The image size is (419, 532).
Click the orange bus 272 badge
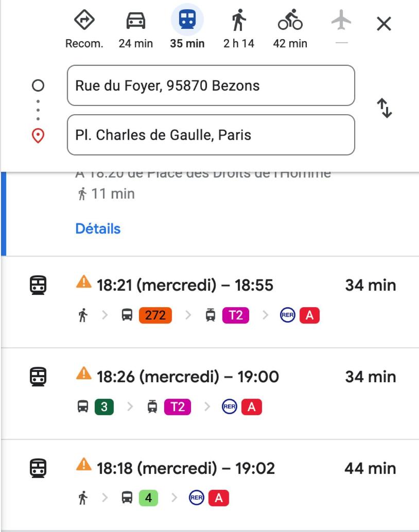pos(155,315)
